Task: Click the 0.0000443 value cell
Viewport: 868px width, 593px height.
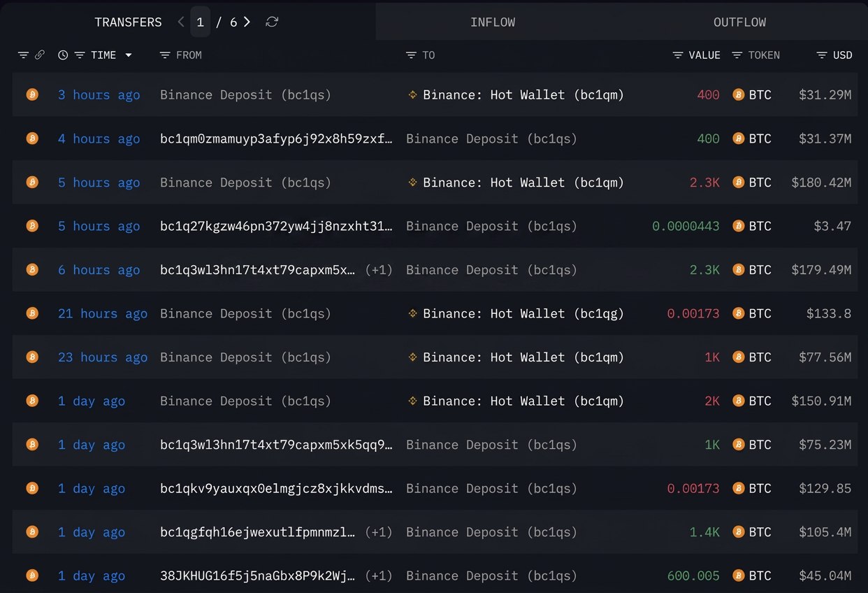Action: coord(686,226)
